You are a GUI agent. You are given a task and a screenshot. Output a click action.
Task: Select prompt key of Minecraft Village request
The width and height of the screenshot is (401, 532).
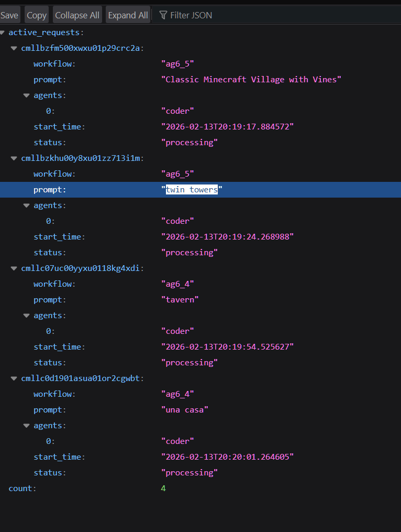point(48,79)
